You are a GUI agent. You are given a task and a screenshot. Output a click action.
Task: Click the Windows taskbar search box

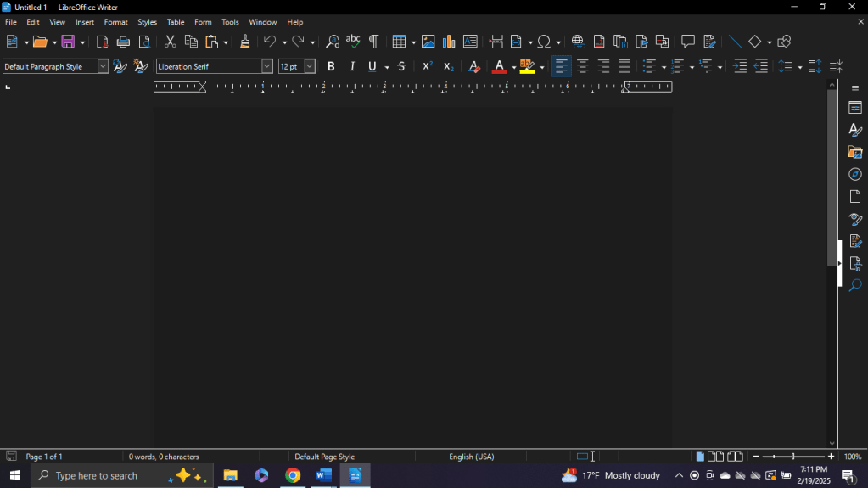point(110,476)
